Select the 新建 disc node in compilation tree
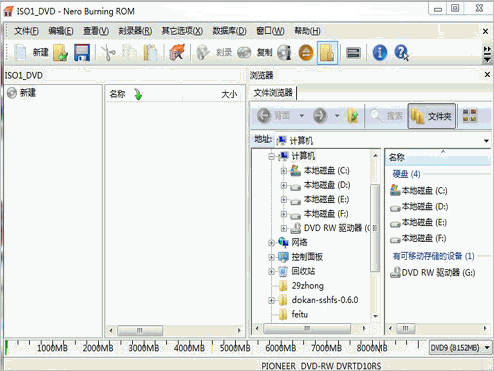The height and width of the screenshot is (371, 494). click(21, 93)
